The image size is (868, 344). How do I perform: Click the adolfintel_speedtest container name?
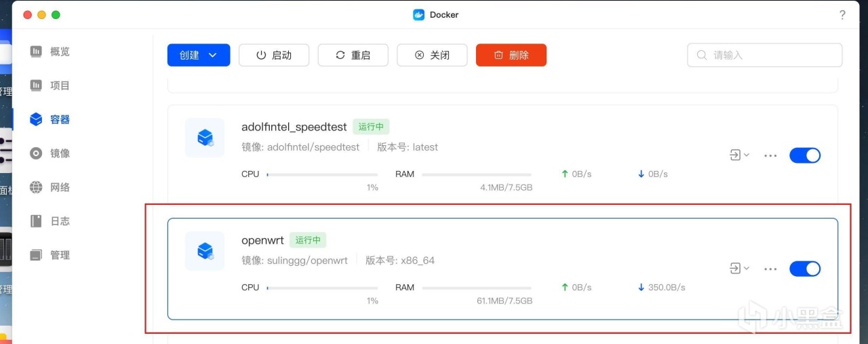pyautogui.click(x=294, y=127)
